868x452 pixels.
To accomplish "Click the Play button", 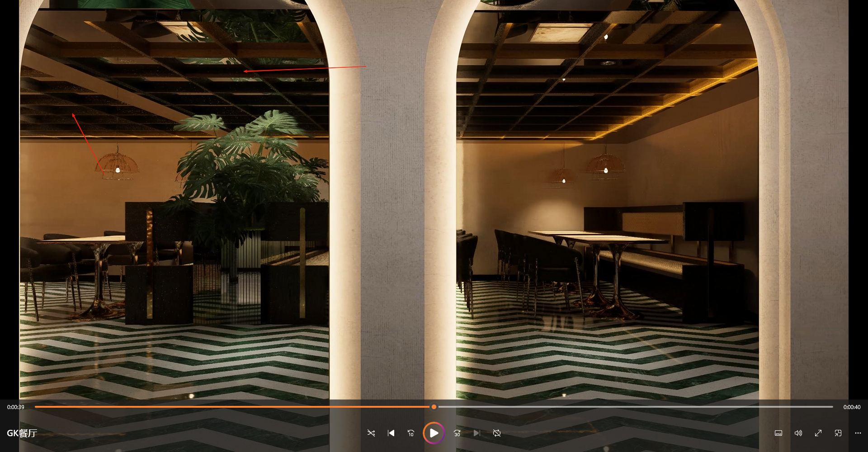I will 434,433.
